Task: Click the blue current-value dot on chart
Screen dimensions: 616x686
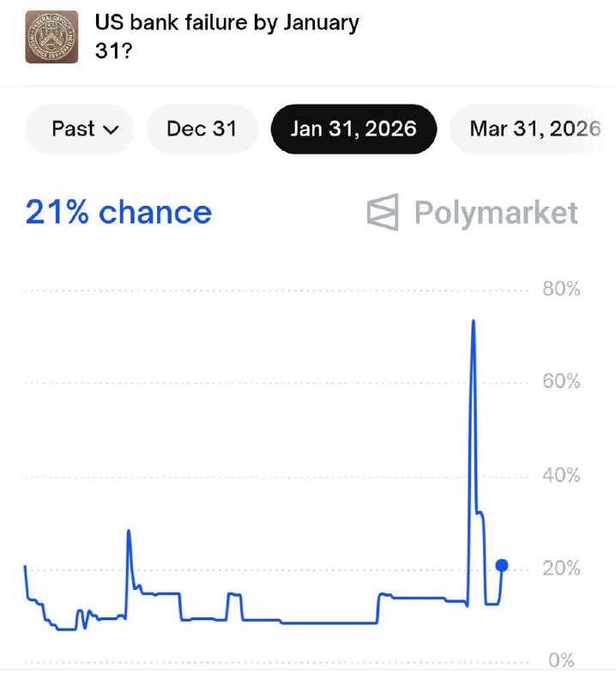Action: (502, 565)
